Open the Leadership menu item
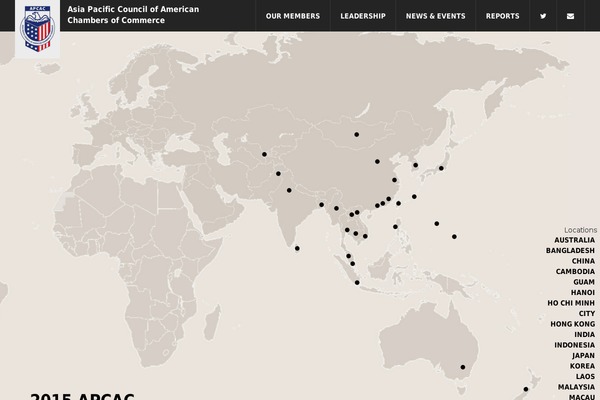600x400 pixels. tap(363, 16)
